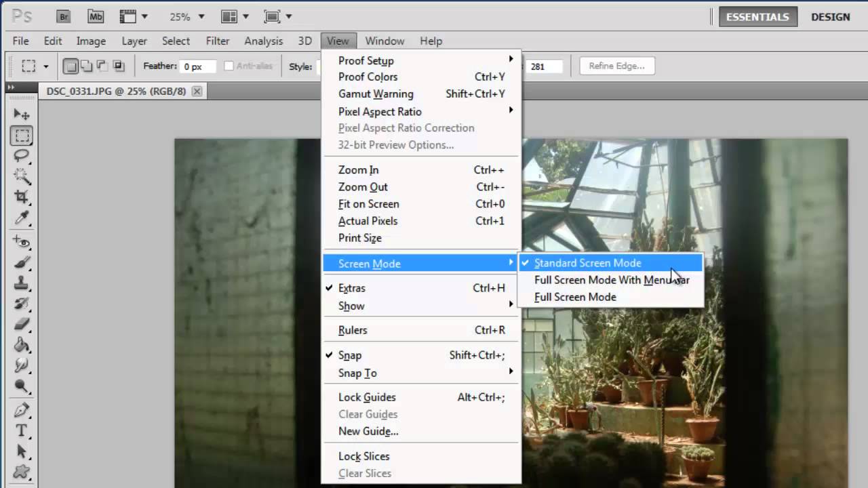Enable Full Screen Mode With Menu Bar
This screenshot has height=488, width=868.
pos(612,280)
